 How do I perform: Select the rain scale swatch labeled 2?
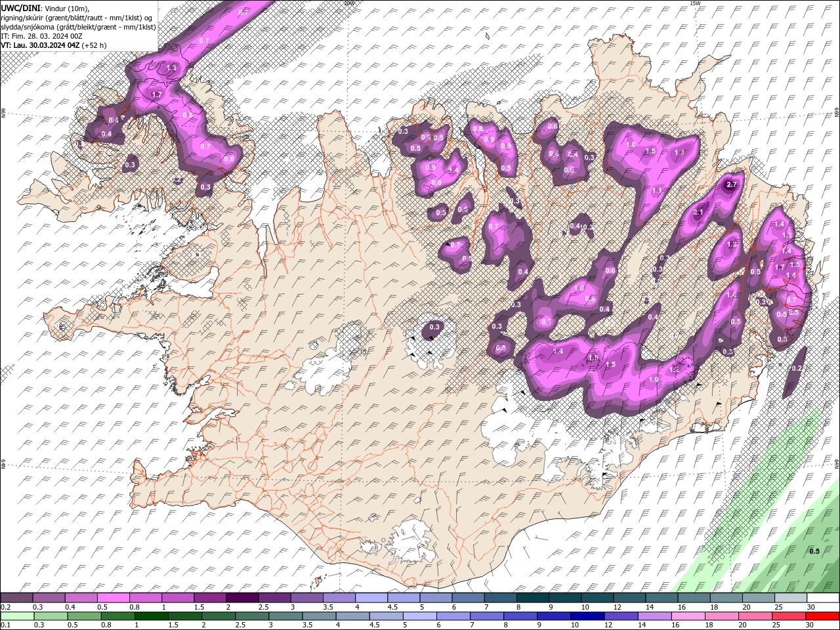pos(219,616)
